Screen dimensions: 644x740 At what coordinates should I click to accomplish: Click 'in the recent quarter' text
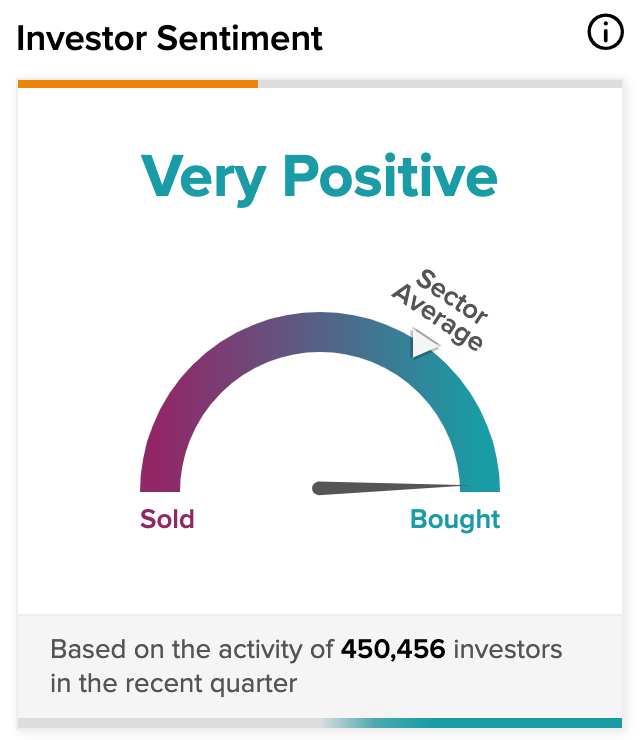(174, 683)
